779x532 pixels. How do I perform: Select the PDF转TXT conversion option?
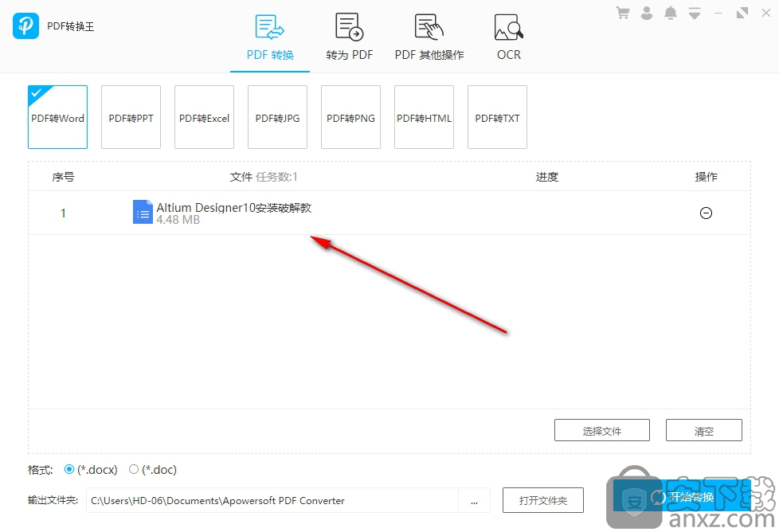pos(497,117)
